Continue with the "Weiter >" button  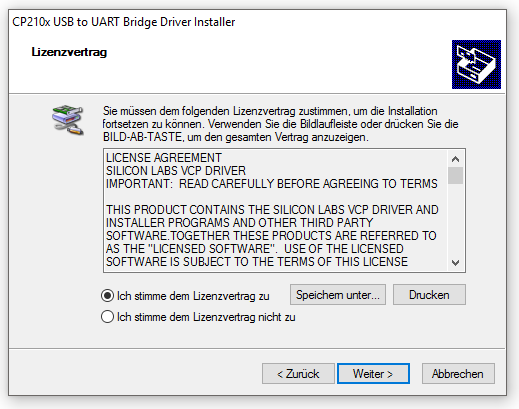[373, 374]
